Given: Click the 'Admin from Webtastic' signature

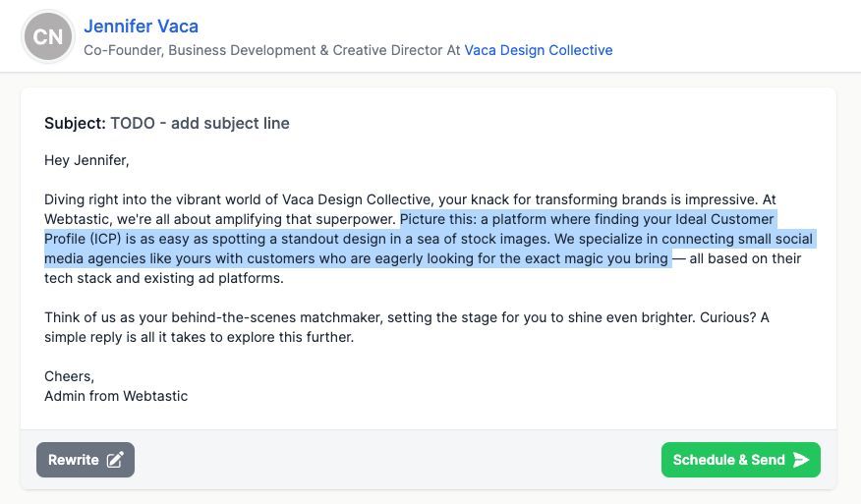Looking at the screenshot, I should [x=116, y=396].
